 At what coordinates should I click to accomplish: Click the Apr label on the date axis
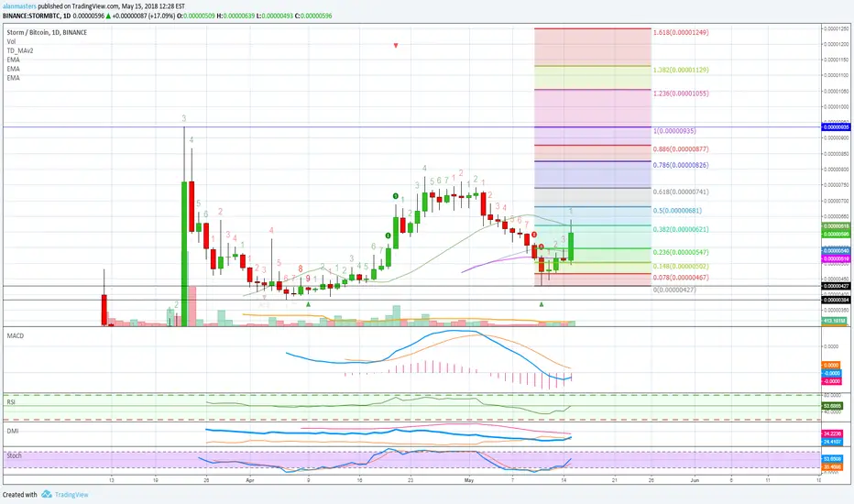[x=250, y=480]
